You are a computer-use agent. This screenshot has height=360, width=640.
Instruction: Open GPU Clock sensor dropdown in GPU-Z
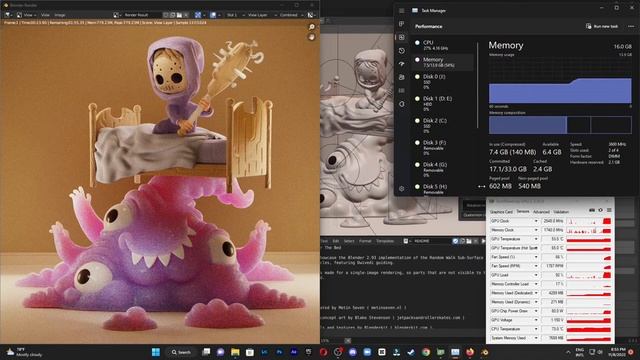tap(536, 221)
